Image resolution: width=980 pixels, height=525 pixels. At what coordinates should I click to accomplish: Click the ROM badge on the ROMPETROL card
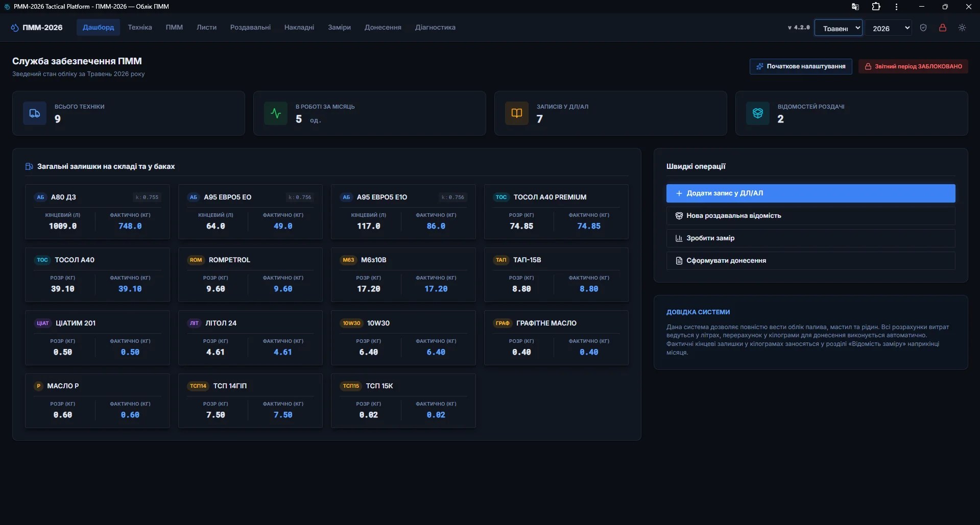[x=196, y=260]
